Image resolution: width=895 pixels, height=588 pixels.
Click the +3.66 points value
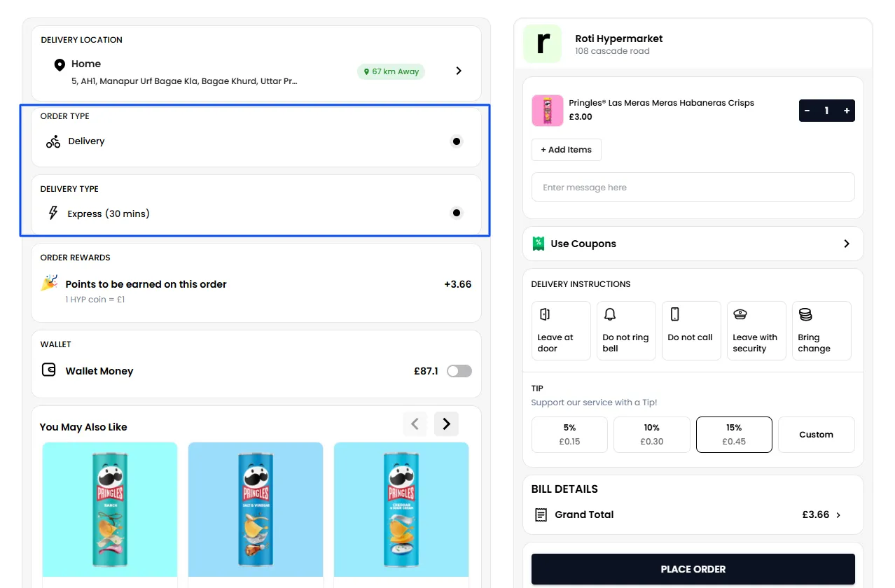coord(458,284)
